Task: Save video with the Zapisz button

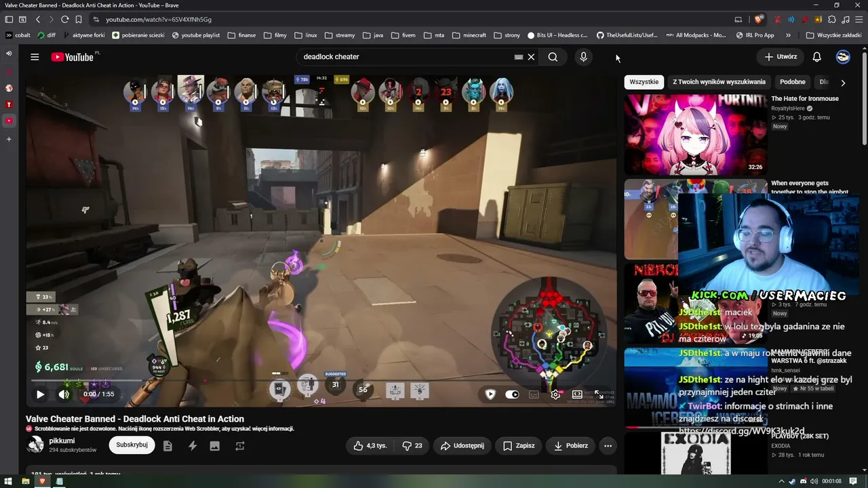Action: coord(519,445)
